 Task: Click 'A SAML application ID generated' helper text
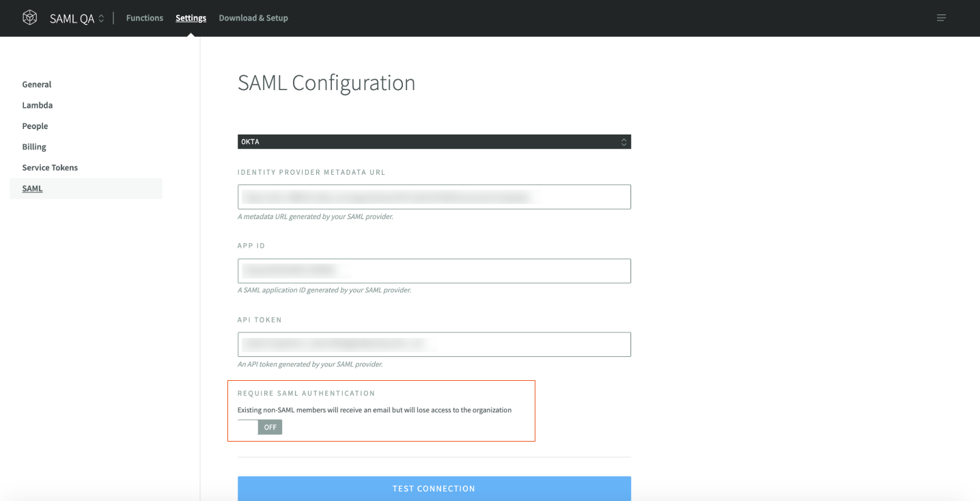(324, 290)
